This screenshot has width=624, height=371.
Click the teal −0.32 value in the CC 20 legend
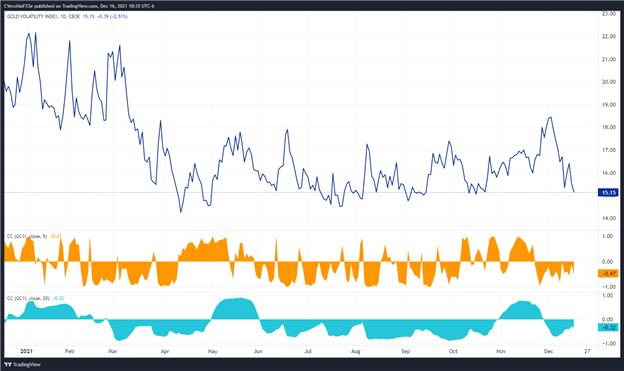click(x=58, y=298)
